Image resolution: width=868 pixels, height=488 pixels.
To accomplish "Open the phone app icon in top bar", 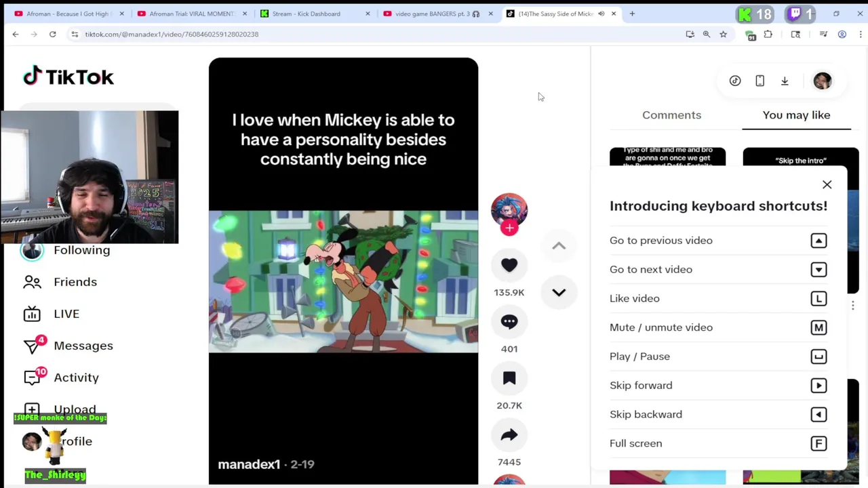I will 759,81.
